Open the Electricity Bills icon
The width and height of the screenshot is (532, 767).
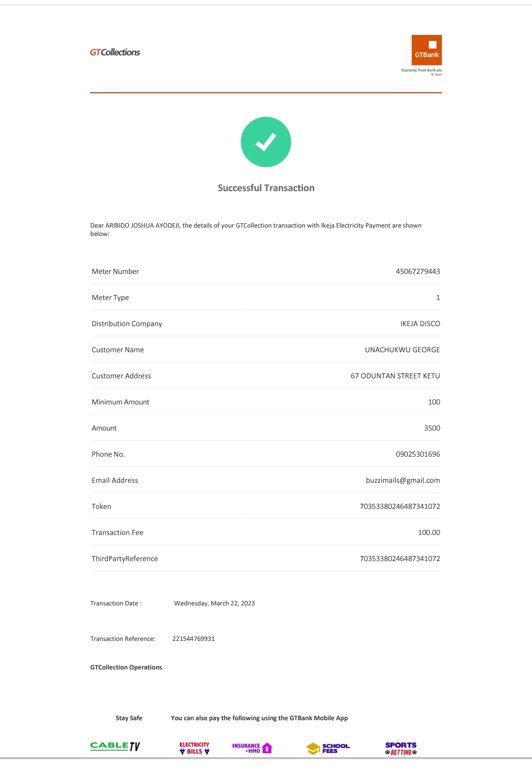click(194, 748)
